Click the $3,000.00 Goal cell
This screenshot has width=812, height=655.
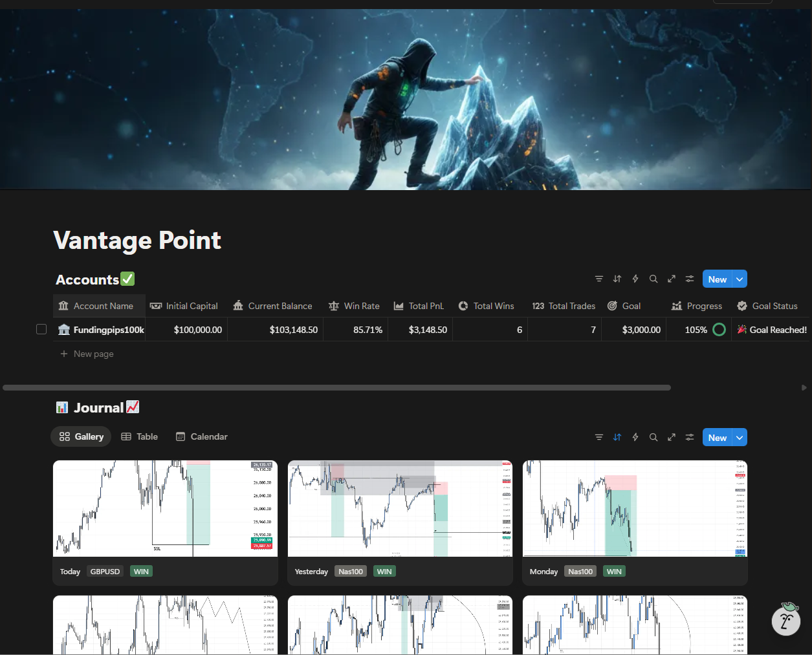[633, 330]
